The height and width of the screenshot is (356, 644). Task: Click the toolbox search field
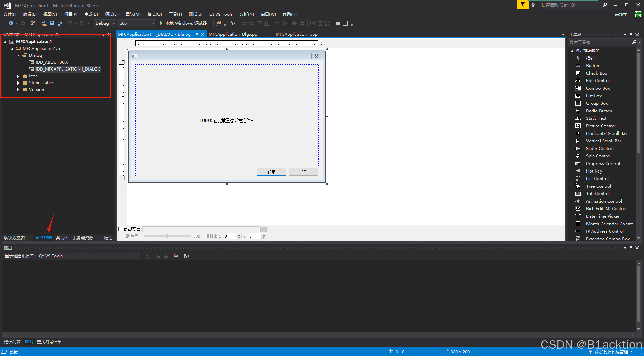600,42
